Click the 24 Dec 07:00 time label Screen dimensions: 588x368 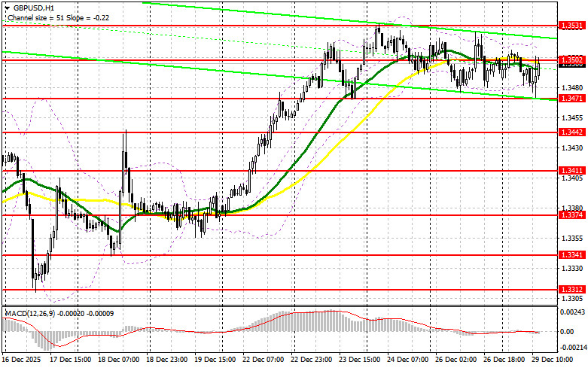(408, 360)
